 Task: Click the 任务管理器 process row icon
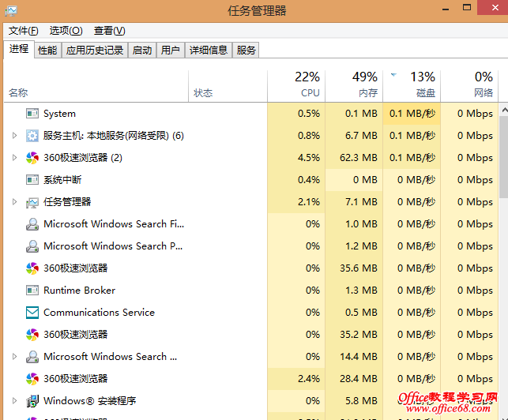pos(32,202)
